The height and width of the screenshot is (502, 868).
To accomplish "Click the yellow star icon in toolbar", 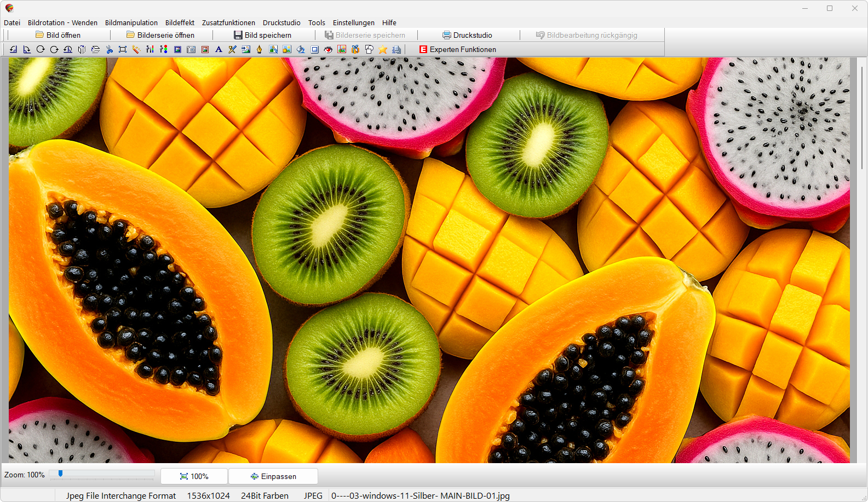I will (x=383, y=50).
